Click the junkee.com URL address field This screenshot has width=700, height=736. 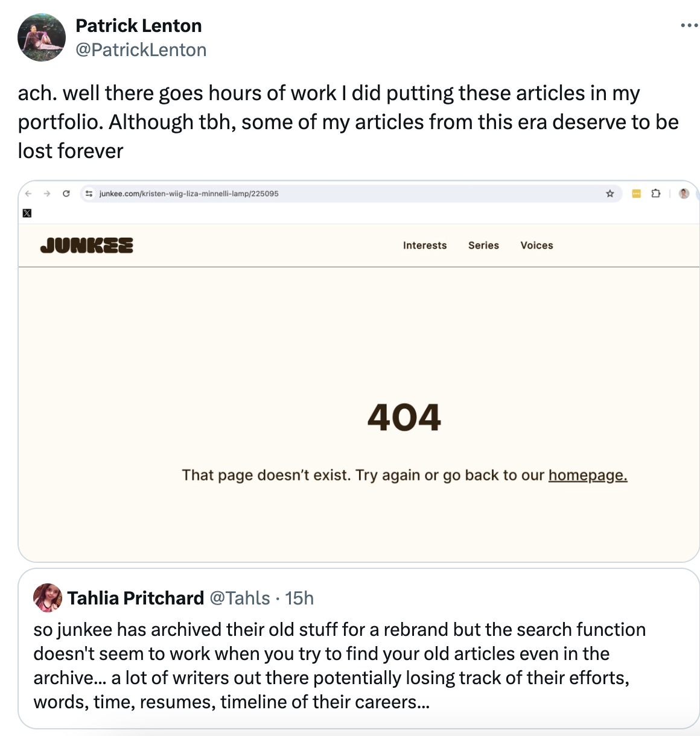point(302,194)
